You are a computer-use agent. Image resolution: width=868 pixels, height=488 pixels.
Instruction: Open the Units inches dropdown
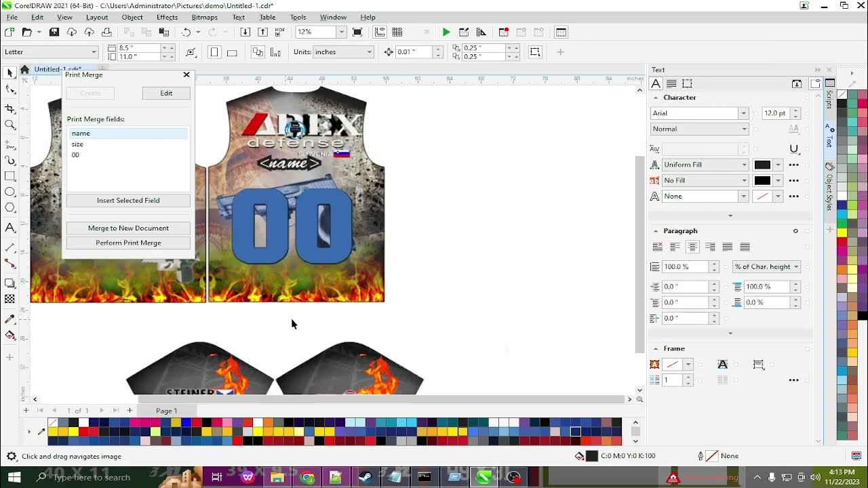[x=370, y=52]
